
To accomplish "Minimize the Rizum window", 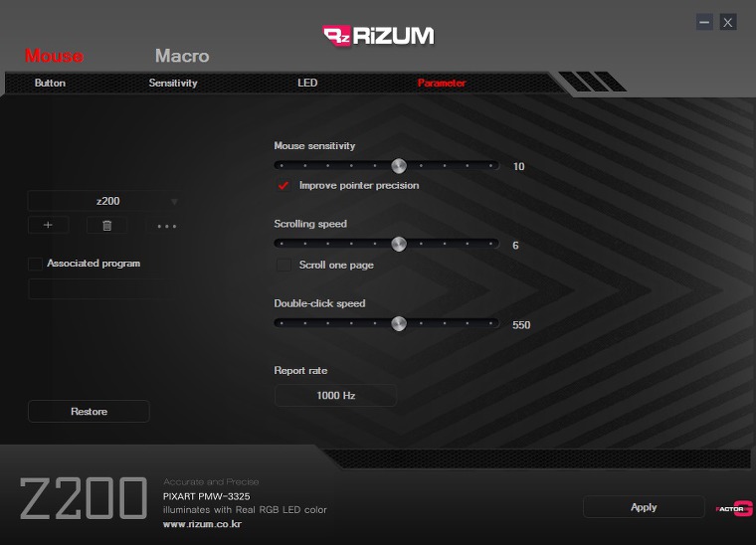I will pyautogui.click(x=704, y=22).
